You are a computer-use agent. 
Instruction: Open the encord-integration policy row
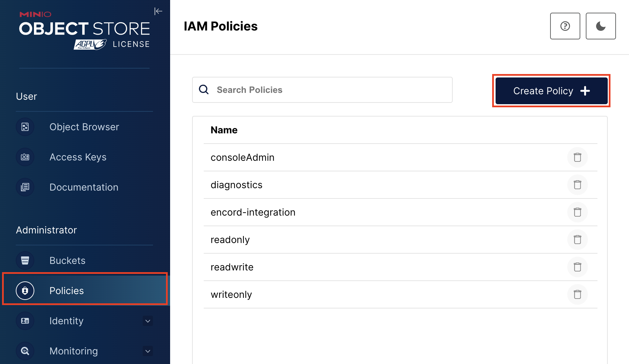pyautogui.click(x=400, y=212)
